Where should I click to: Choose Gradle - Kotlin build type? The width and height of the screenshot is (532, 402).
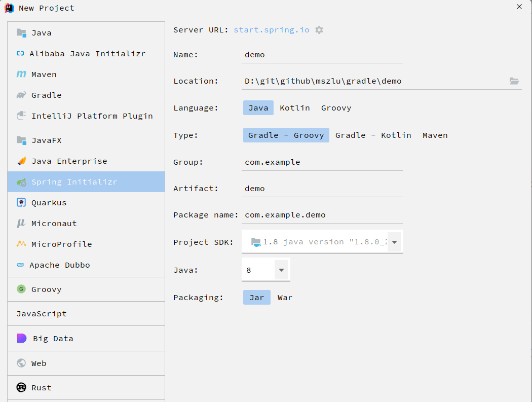tap(373, 135)
